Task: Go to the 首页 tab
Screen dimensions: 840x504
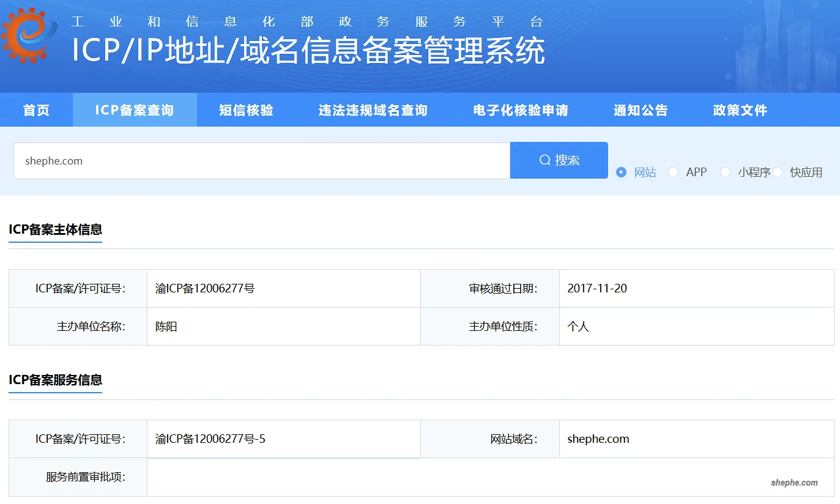Action: tap(35, 110)
